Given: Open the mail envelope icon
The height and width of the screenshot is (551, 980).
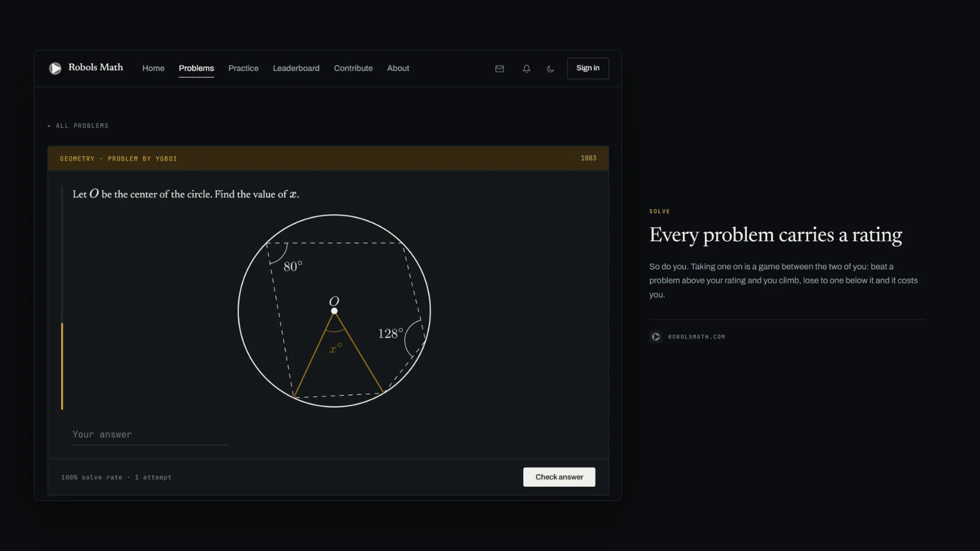Looking at the screenshot, I should [x=500, y=69].
